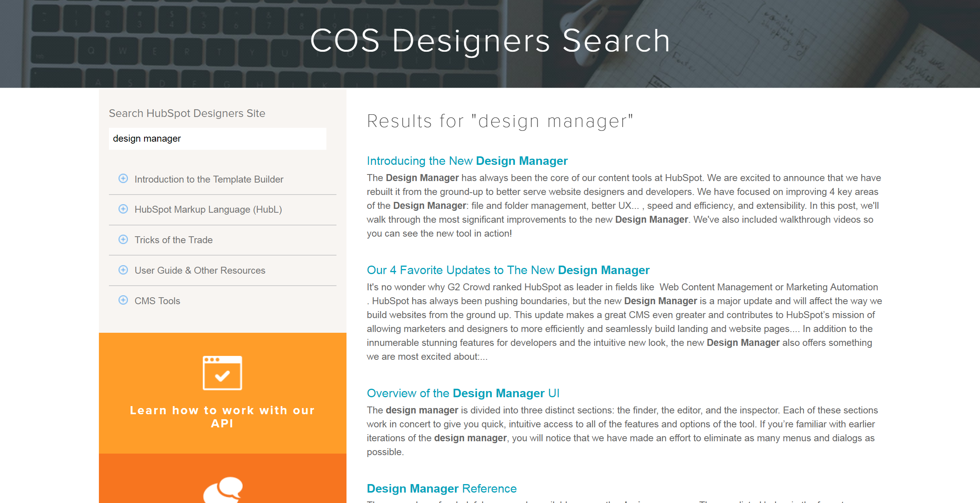Viewport: 980px width, 503px height.
Task: Expand CMS Tools plus icon
Action: tap(123, 300)
